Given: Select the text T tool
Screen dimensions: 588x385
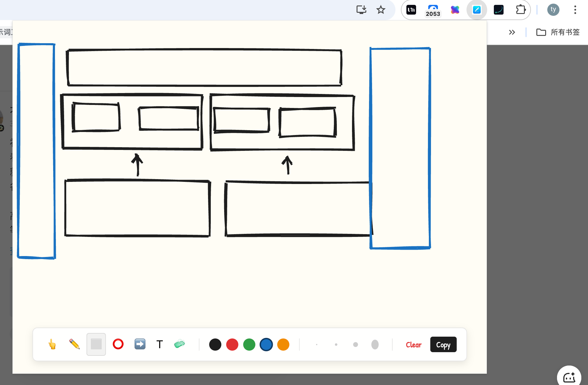Looking at the screenshot, I should [159, 344].
